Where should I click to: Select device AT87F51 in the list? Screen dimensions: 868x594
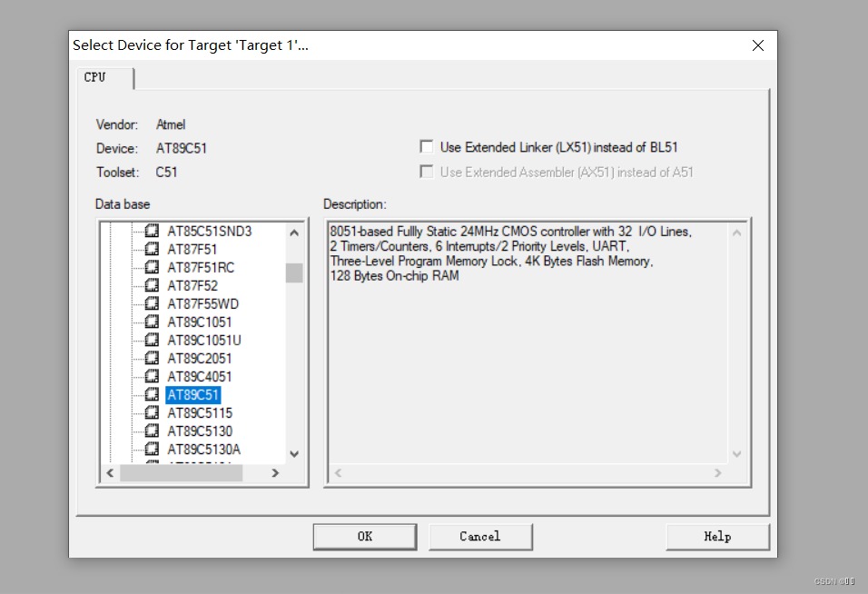tap(192, 250)
